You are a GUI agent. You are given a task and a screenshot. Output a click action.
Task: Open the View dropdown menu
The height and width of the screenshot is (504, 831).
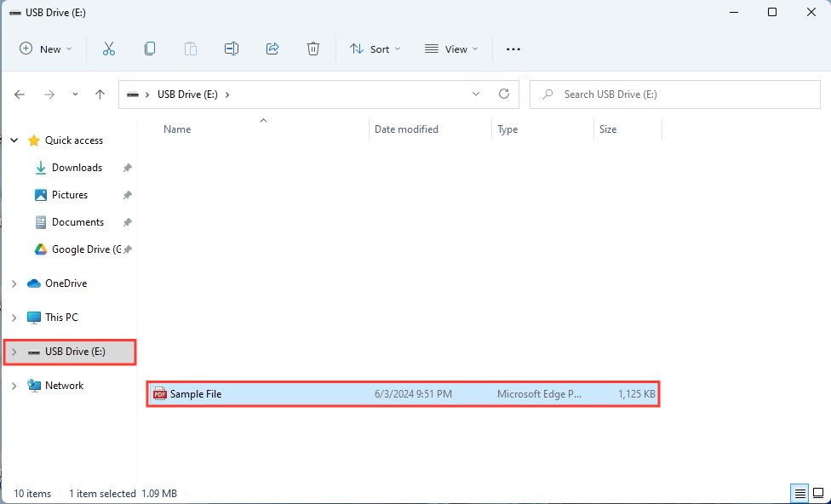[x=451, y=49]
